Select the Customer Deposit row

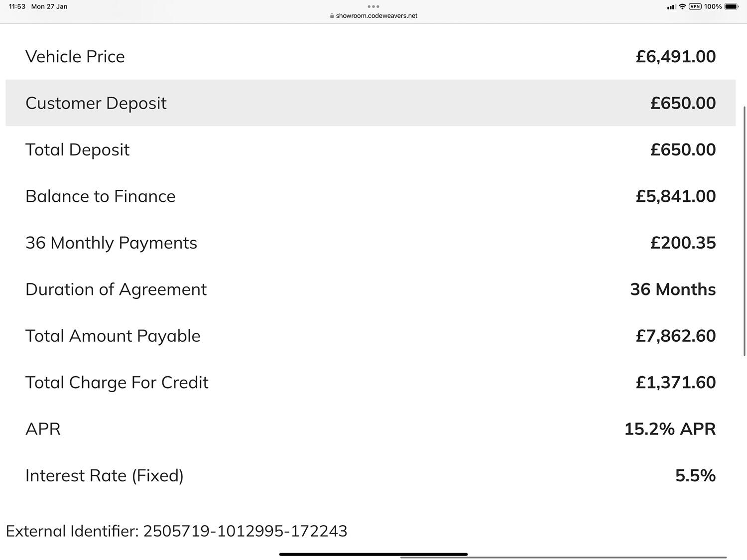pos(371,103)
